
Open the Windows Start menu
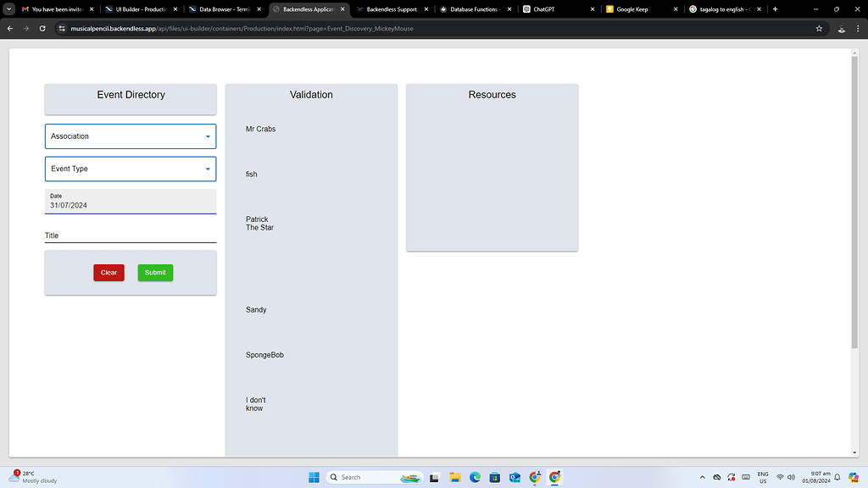[x=314, y=478]
